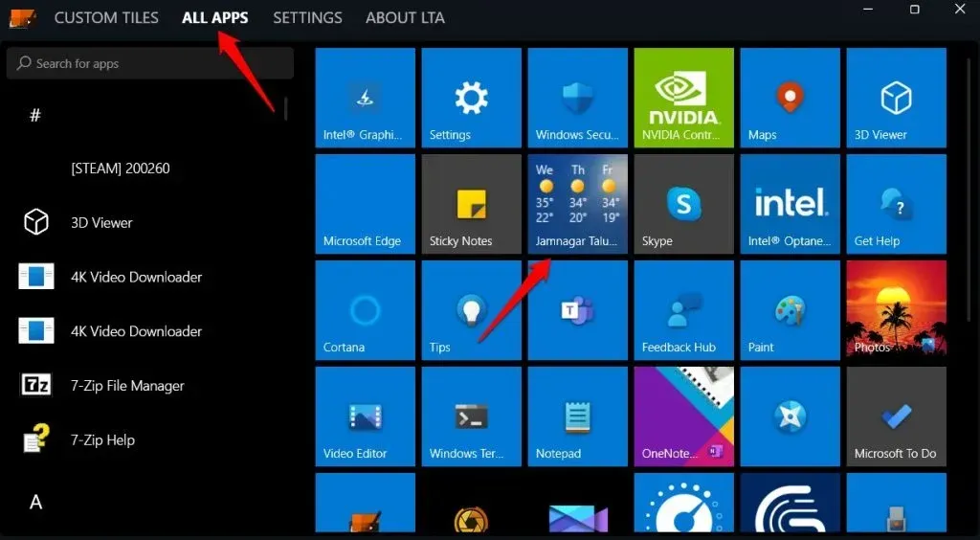Open the Settings tab in header
The image size is (980, 540).
(307, 17)
